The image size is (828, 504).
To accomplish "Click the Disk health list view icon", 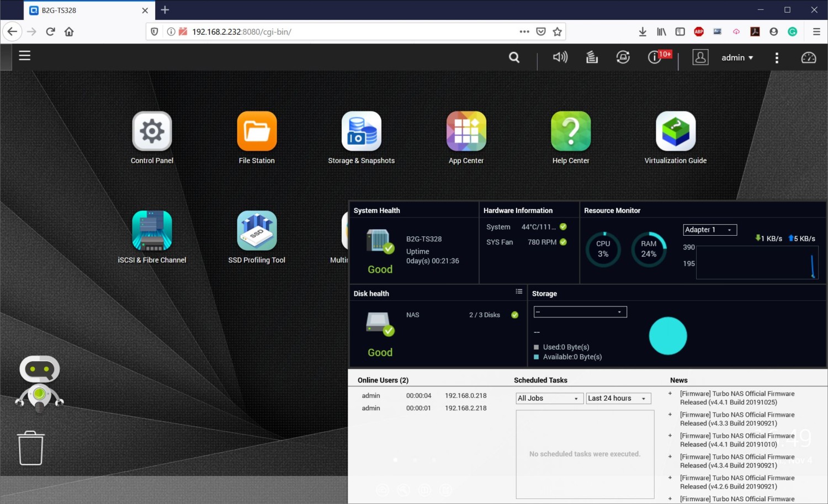I will [519, 291].
